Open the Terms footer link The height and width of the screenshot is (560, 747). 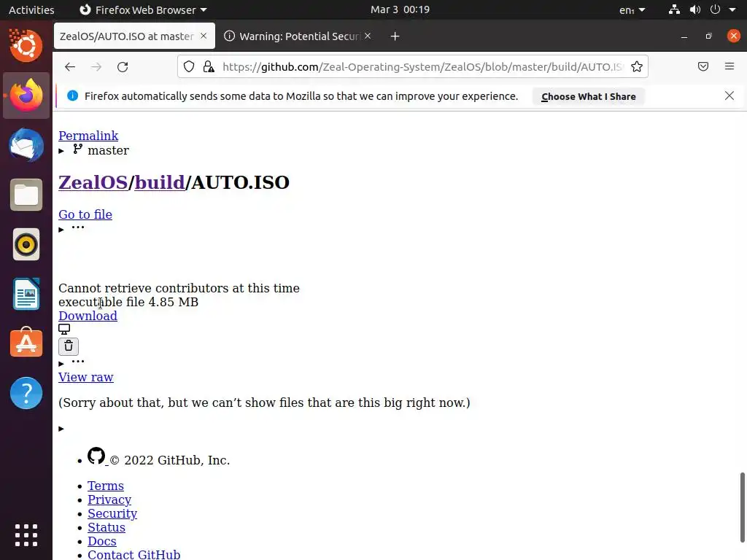[x=106, y=486]
